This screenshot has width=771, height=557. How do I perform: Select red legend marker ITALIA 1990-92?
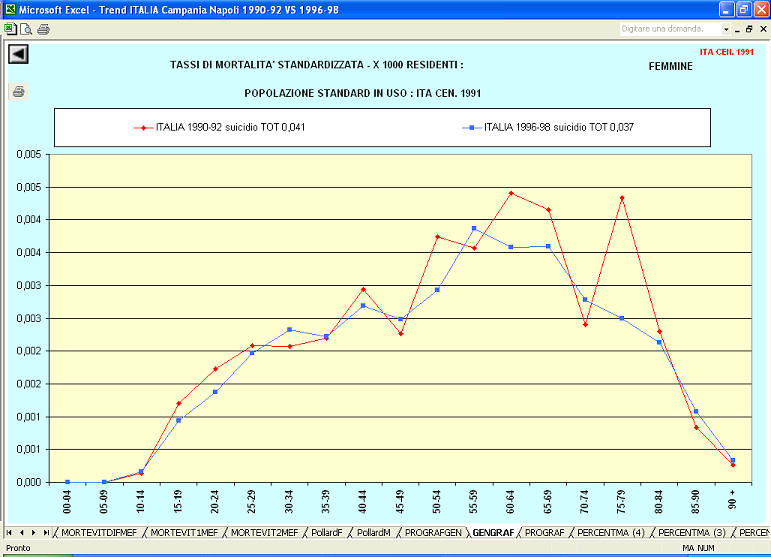(143, 128)
